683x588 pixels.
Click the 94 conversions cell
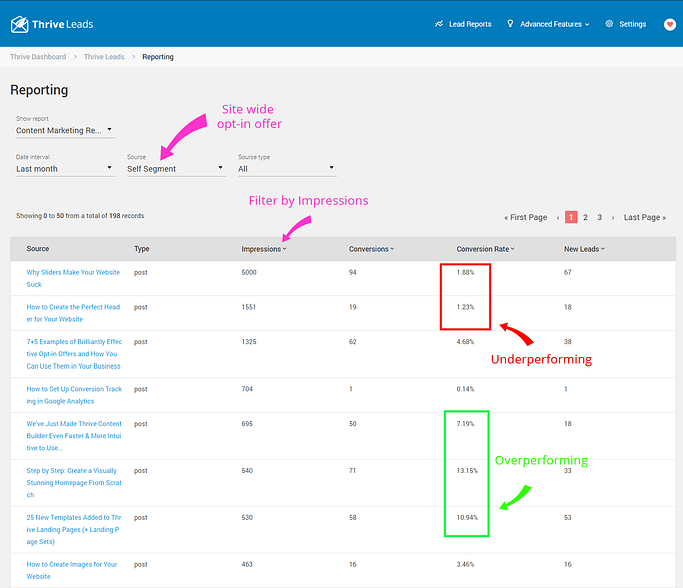[x=353, y=272]
